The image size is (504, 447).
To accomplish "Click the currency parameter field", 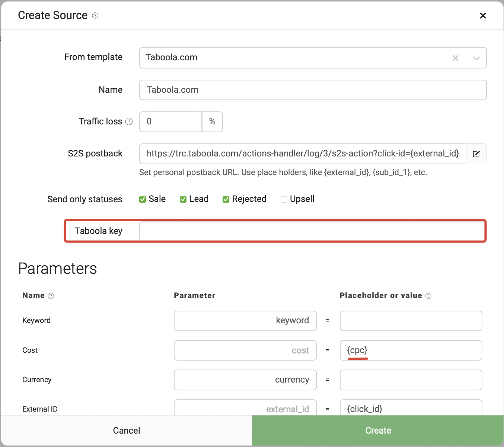I will (x=245, y=380).
